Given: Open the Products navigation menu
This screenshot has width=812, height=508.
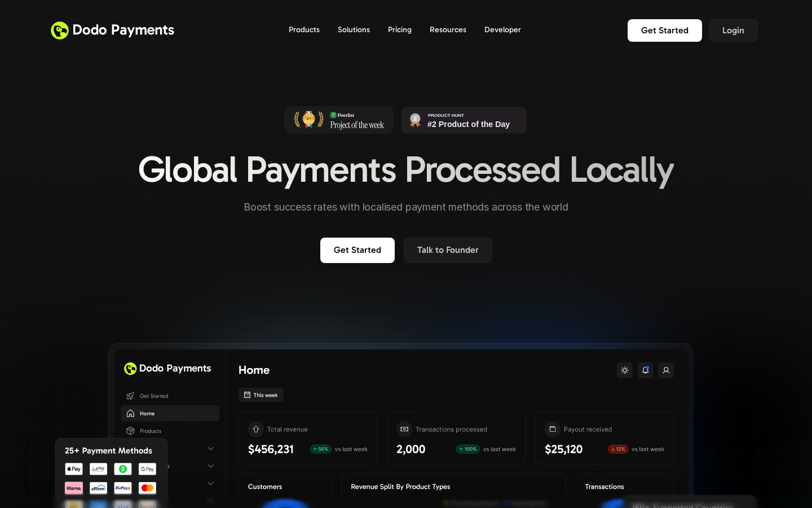Looking at the screenshot, I should (304, 30).
